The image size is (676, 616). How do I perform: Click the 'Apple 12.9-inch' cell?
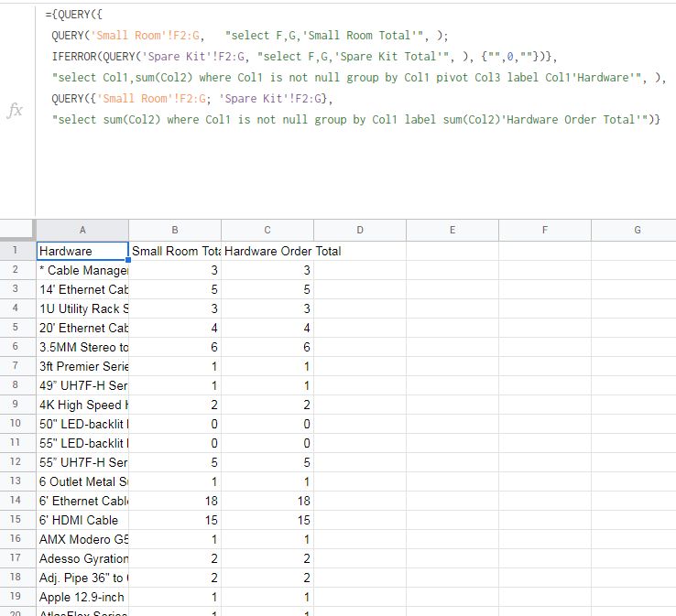[82, 597]
